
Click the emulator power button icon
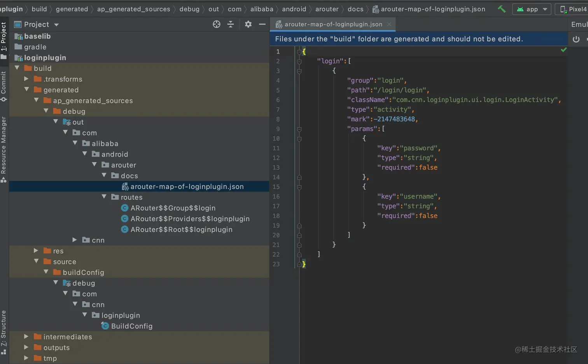click(x=576, y=39)
